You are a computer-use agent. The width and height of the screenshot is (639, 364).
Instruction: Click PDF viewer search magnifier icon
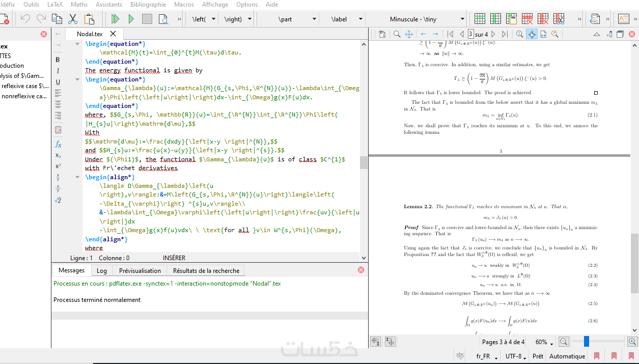(397, 34)
